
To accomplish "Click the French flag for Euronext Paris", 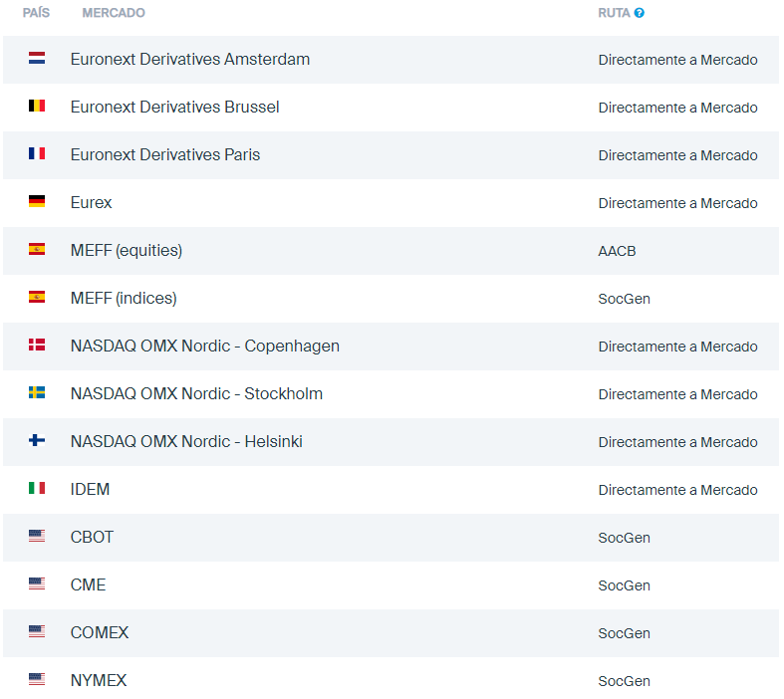I will coord(37,154).
